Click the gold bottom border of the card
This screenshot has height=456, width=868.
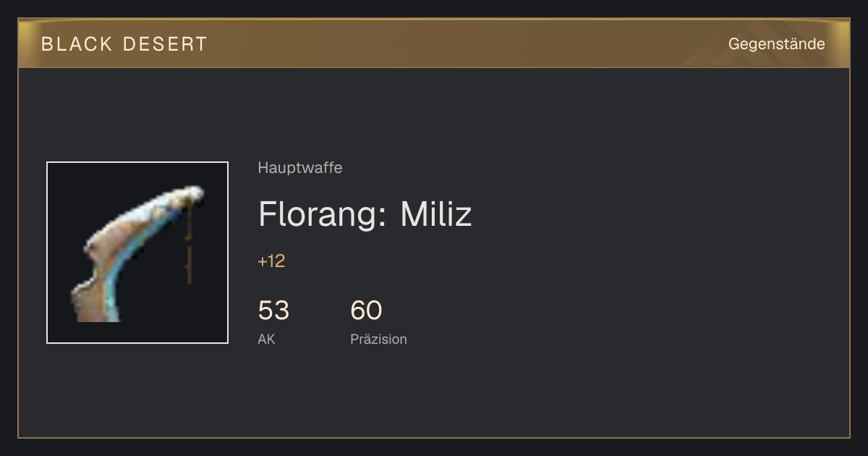[x=434, y=437]
